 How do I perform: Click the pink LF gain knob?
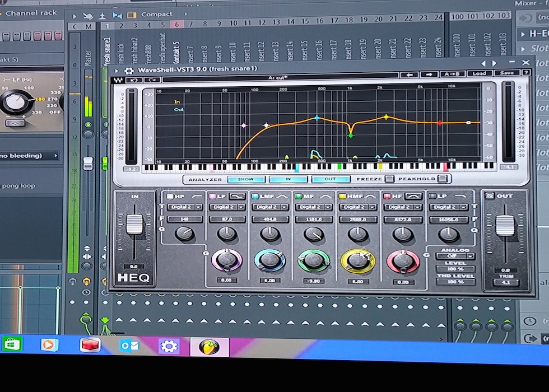[226, 260]
